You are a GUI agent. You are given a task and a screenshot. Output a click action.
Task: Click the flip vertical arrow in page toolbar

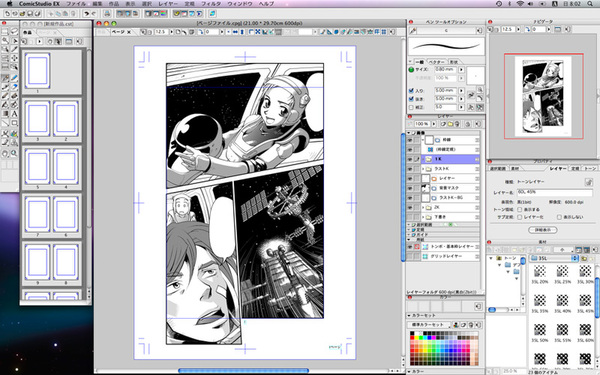[242, 32]
